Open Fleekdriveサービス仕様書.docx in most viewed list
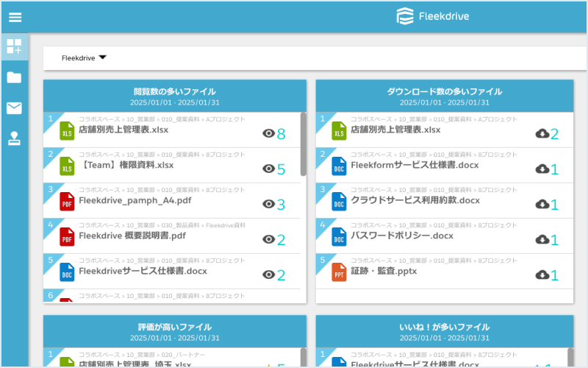This screenshot has width=588, height=368. click(x=143, y=271)
